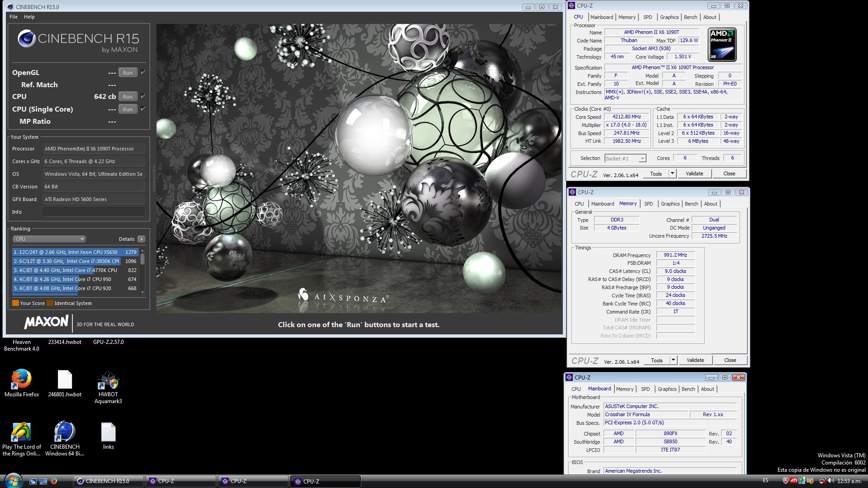Select Intel Xeon X5650 ranking entry
This screenshot has width=868, height=488.
75,252
